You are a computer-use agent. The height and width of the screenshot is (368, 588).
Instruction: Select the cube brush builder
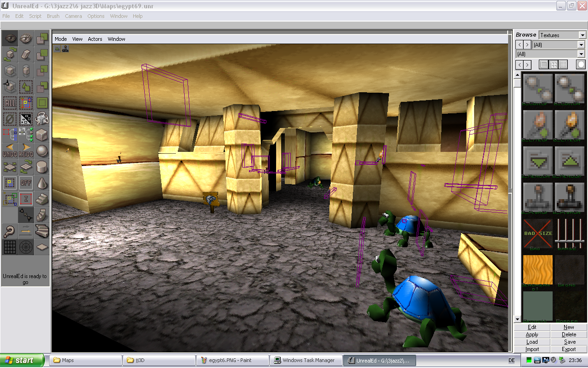click(42, 135)
